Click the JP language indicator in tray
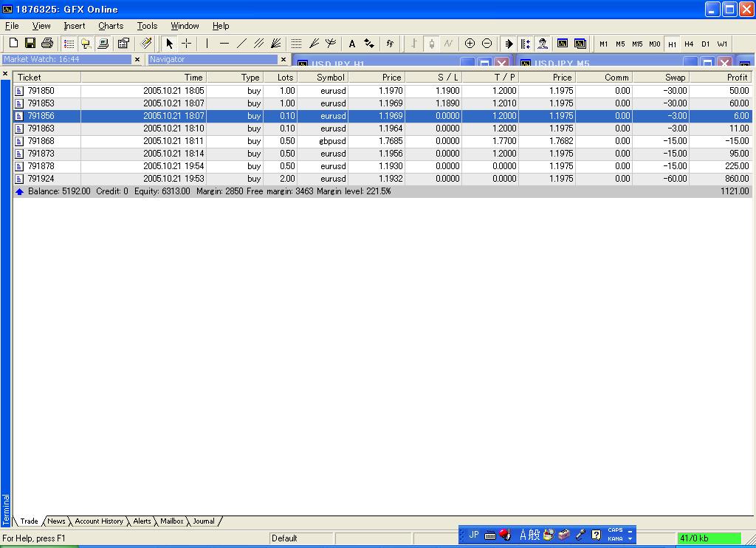 474,535
